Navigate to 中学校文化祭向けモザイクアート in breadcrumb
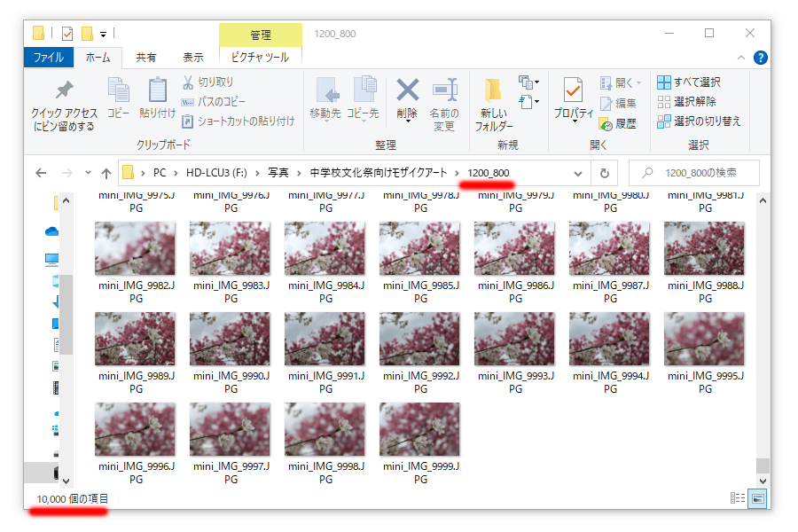798x532 pixels. [378, 173]
